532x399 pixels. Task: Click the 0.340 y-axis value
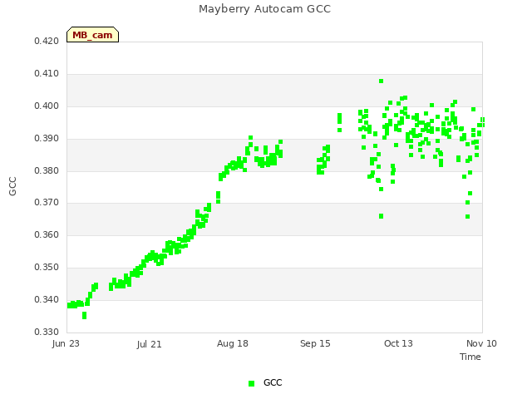(x=47, y=299)
